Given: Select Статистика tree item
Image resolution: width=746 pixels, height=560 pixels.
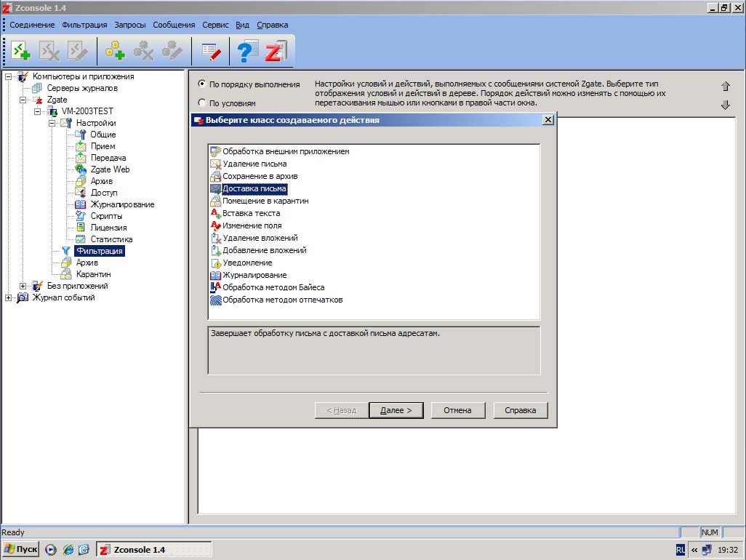Looking at the screenshot, I should [x=111, y=239].
